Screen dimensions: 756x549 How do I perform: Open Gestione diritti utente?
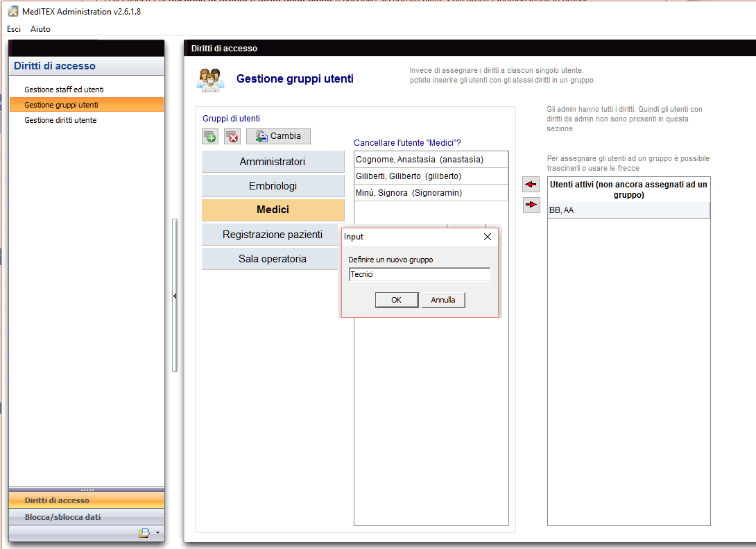[x=87, y=120]
